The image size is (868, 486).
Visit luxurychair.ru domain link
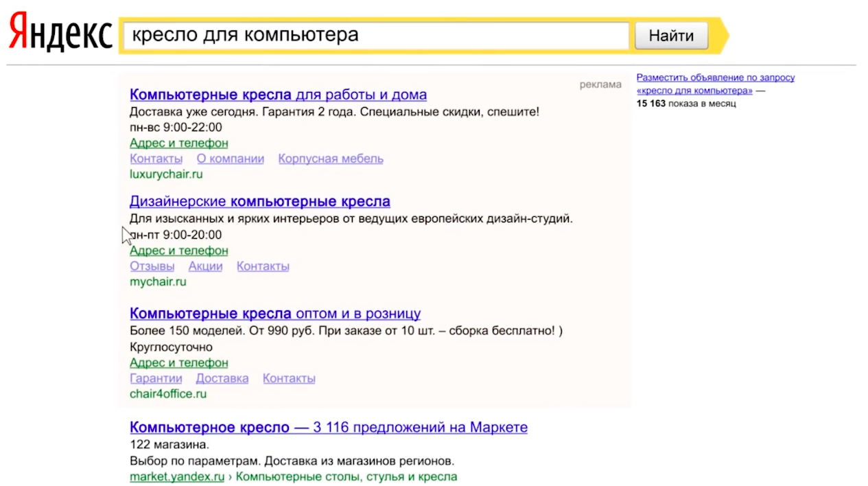[166, 174]
